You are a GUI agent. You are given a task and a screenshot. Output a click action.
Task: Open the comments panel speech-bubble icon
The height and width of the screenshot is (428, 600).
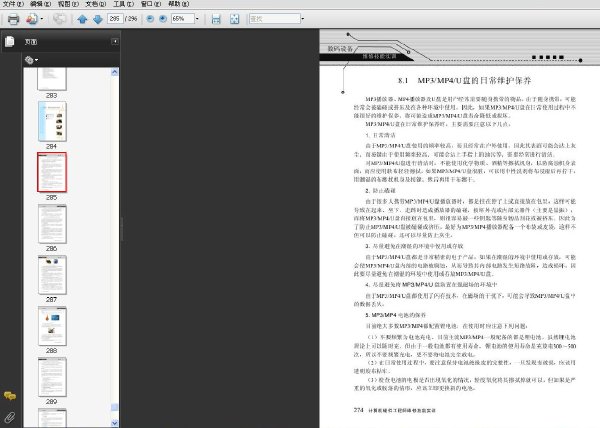tap(10, 396)
